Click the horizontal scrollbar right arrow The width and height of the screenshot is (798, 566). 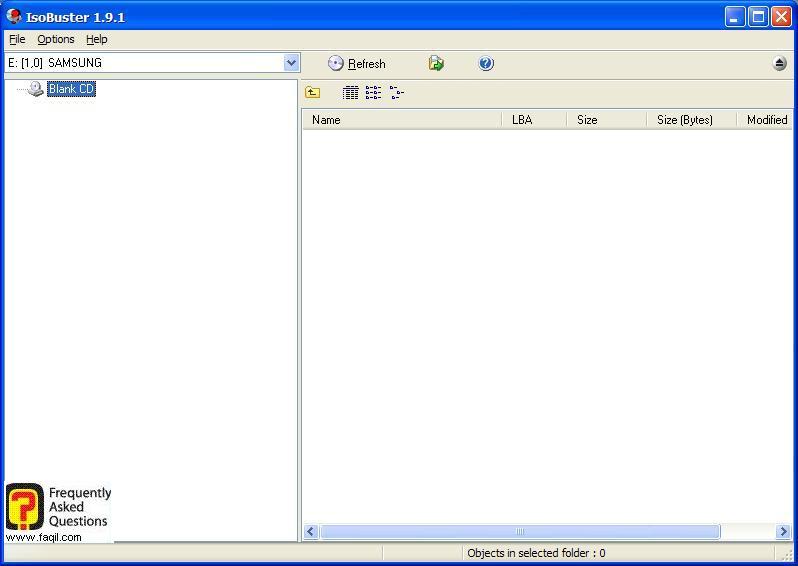click(783, 531)
